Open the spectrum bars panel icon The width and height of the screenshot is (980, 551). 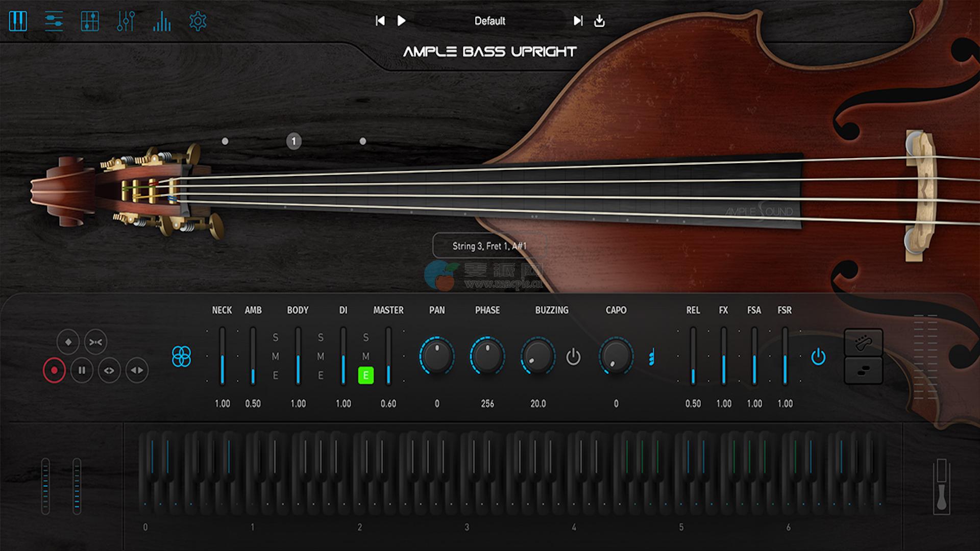point(162,21)
